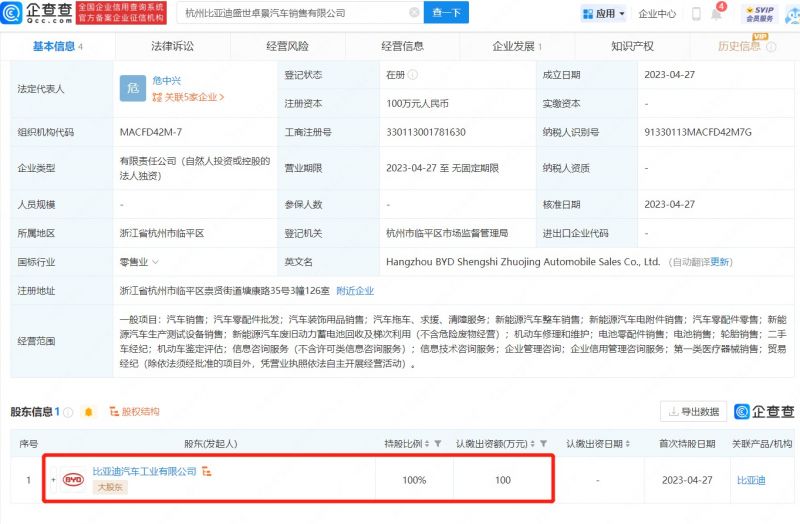Click the SVIP 会员服务 badge
Screen dimensions: 800x524
coord(760,14)
